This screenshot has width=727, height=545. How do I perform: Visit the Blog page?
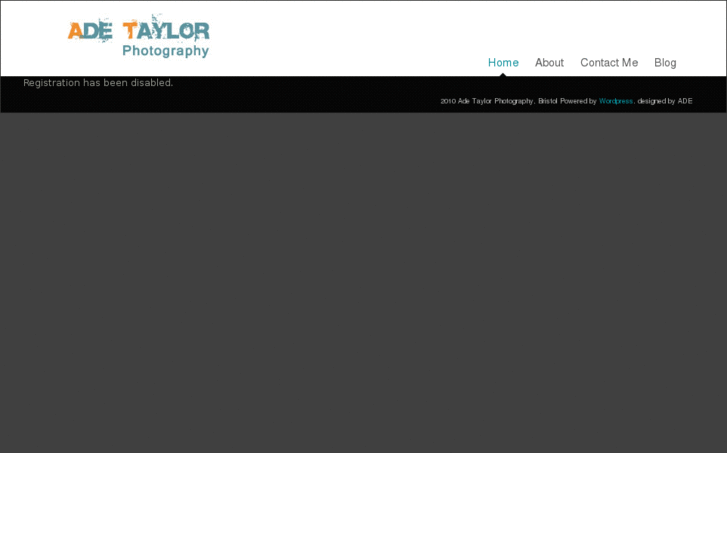click(x=665, y=63)
